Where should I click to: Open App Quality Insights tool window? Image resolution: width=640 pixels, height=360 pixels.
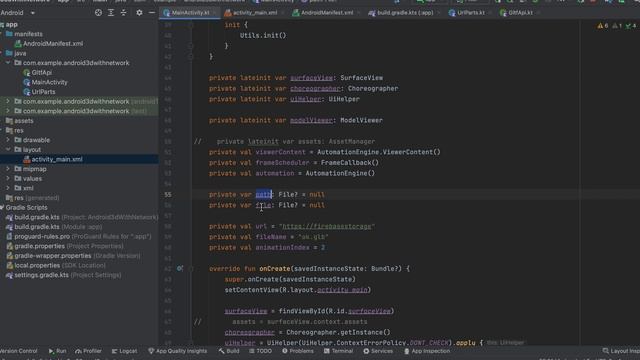(x=178, y=351)
